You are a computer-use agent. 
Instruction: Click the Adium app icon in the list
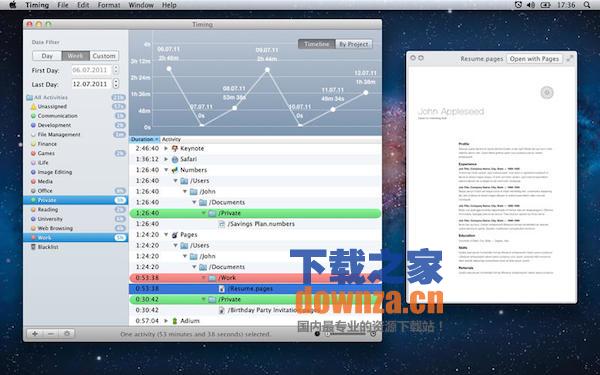tap(175, 321)
